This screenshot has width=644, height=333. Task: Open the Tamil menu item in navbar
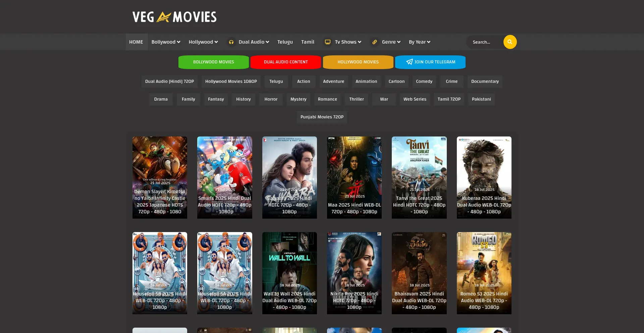tap(308, 42)
